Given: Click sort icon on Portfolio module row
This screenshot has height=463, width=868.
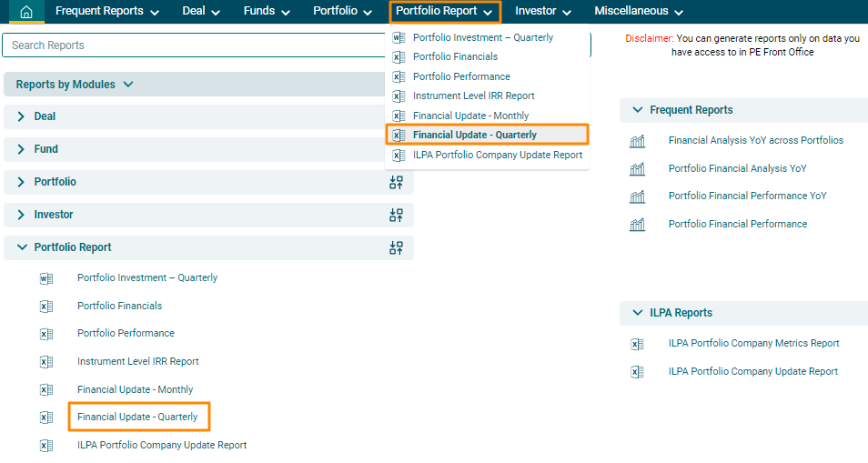Looking at the screenshot, I should click(x=396, y=182).
